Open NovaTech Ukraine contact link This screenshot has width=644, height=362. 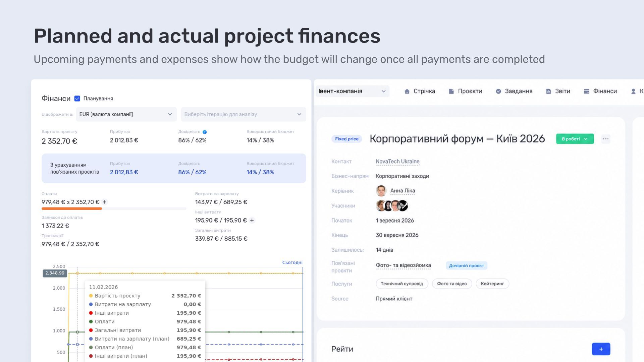point(397,162)
